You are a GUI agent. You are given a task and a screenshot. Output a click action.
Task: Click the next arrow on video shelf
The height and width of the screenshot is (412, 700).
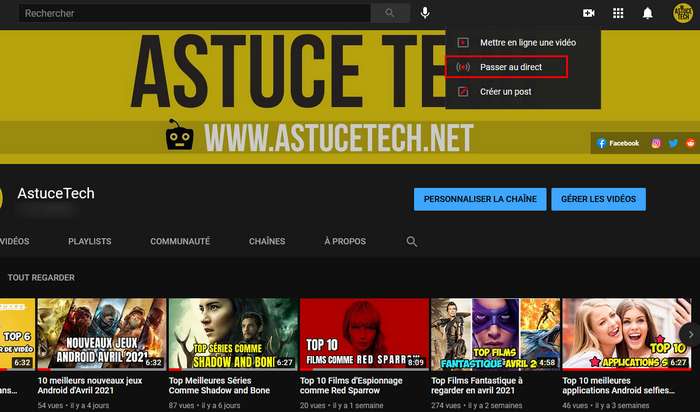(690, 334)
